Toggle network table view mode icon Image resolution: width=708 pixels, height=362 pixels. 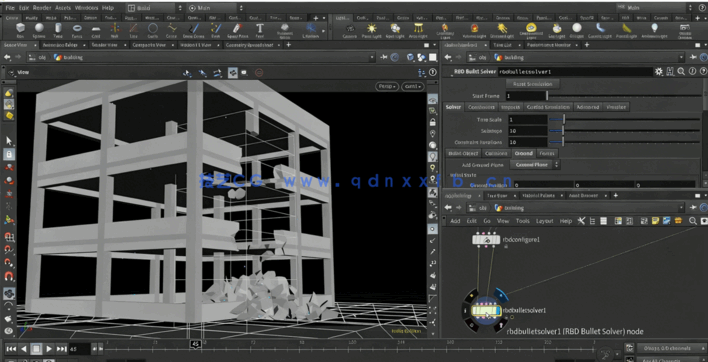tap(602, 221)
